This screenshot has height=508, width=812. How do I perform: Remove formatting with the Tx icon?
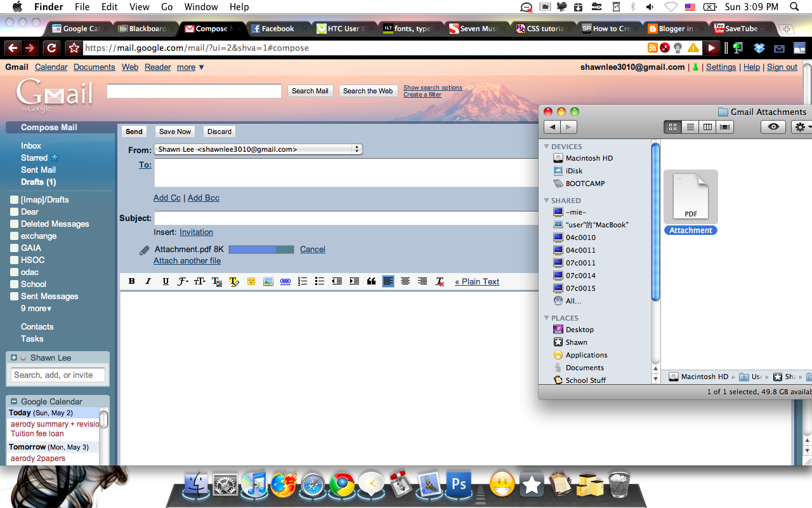pos(438,281)
